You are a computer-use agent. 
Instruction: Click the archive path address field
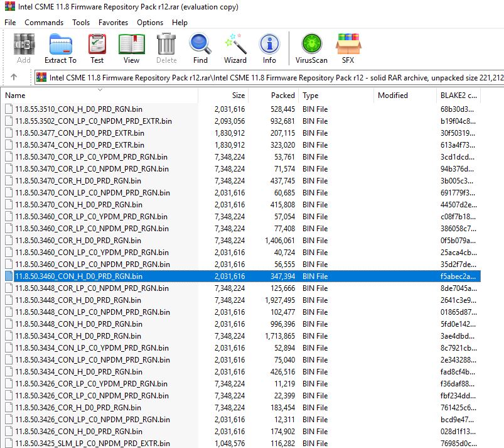pyautogui.click(x=269, y=77)
